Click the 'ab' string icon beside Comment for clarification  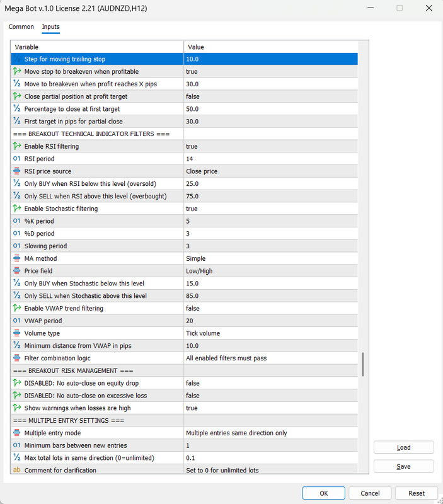tap(17, 470)
